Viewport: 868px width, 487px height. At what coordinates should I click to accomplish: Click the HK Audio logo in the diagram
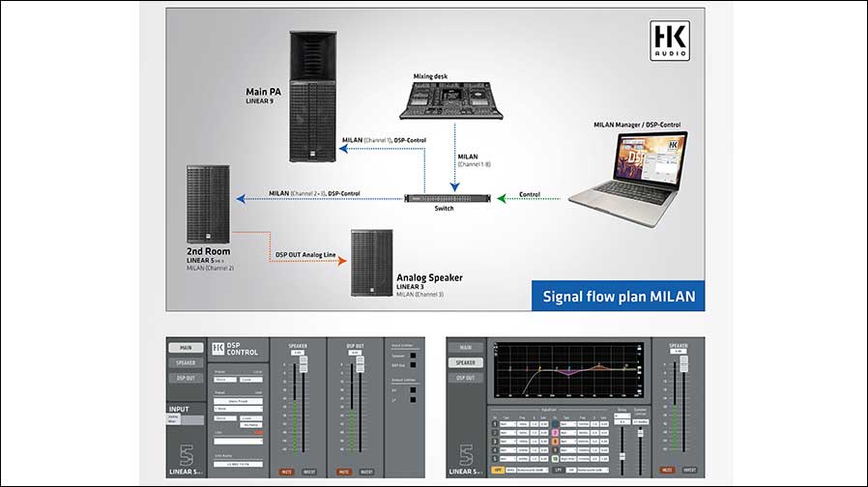coord(670,41)
